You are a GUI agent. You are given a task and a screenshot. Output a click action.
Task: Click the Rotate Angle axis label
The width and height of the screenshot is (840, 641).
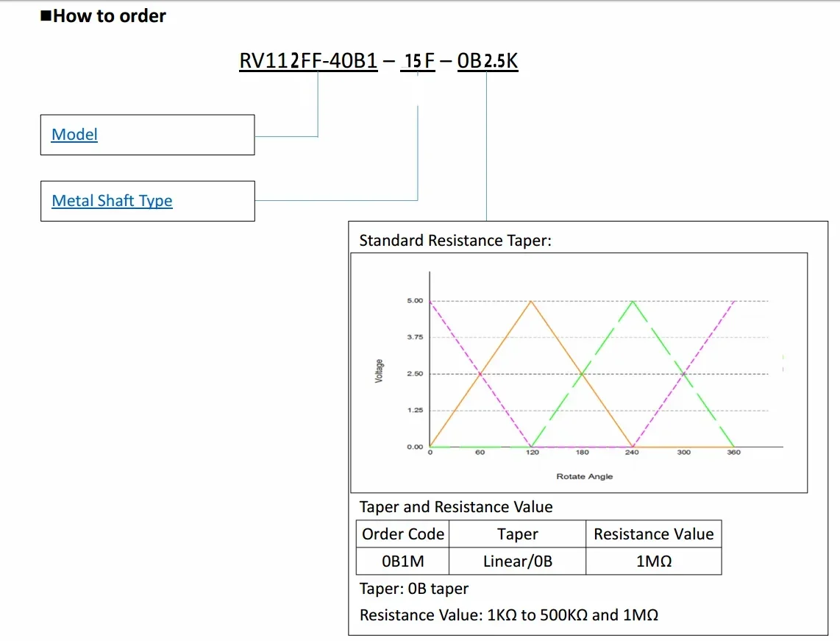coord(584,476)
